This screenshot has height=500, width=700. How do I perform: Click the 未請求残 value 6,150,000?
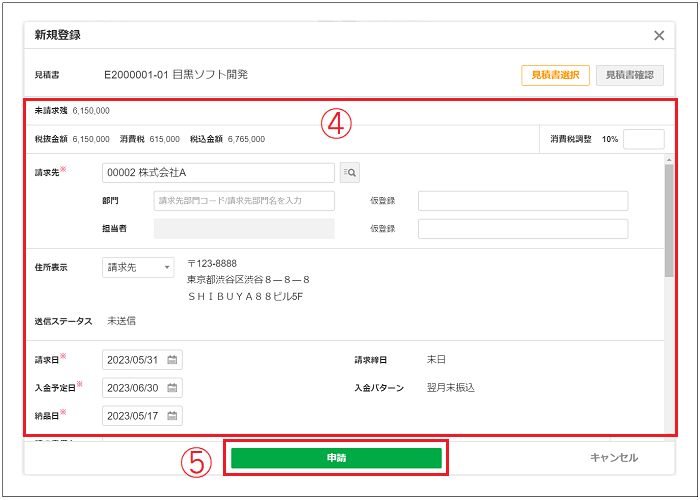coord(91,111)
